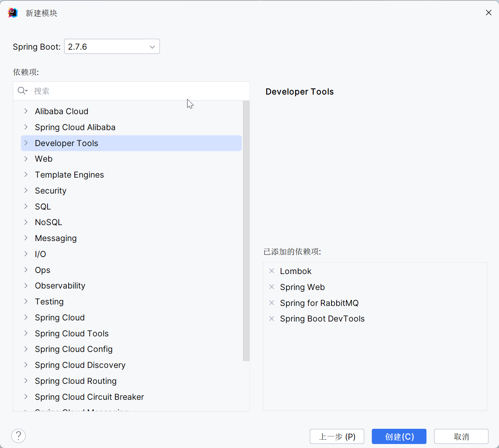Image resolution: width=499 pixels, height=448 pixels.
Task: Click the 上一步 (P) previous button
Action: tap(337, 436)
